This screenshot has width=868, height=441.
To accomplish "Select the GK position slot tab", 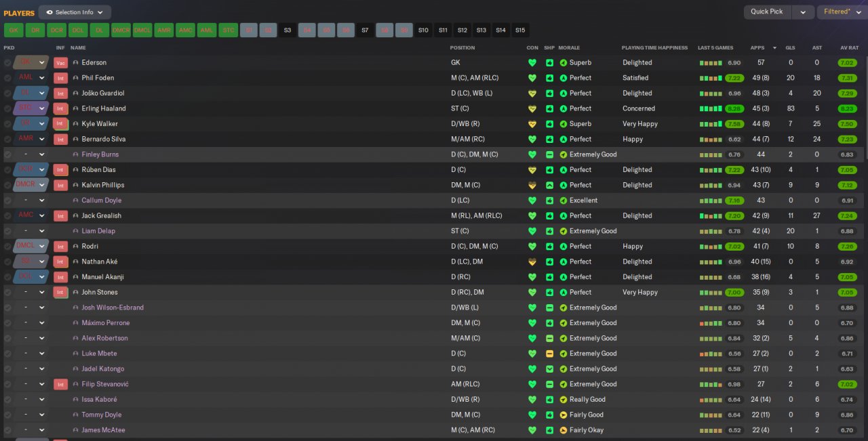I will [14, 30].
